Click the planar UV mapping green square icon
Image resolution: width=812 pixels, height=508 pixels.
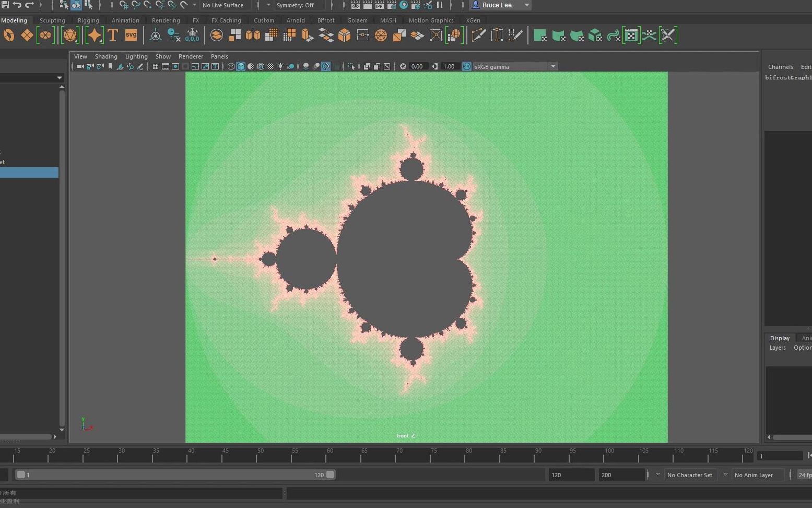coord(540,35)
